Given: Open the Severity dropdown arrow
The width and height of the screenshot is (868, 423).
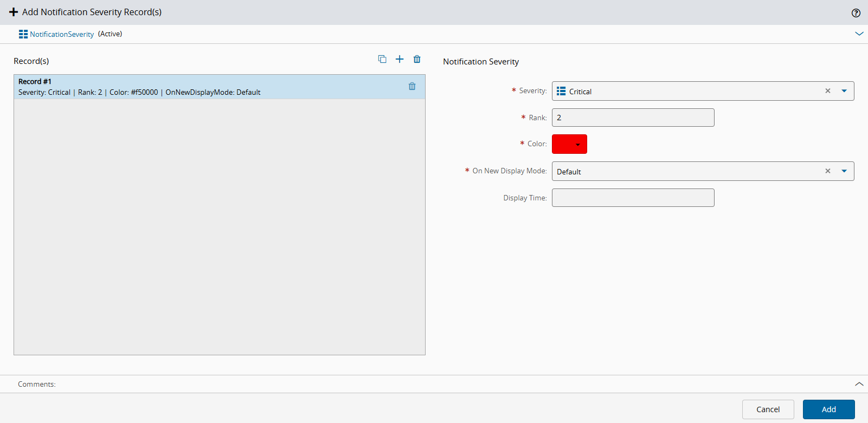Looking at the screenshot, I should (x=844, y=91).
